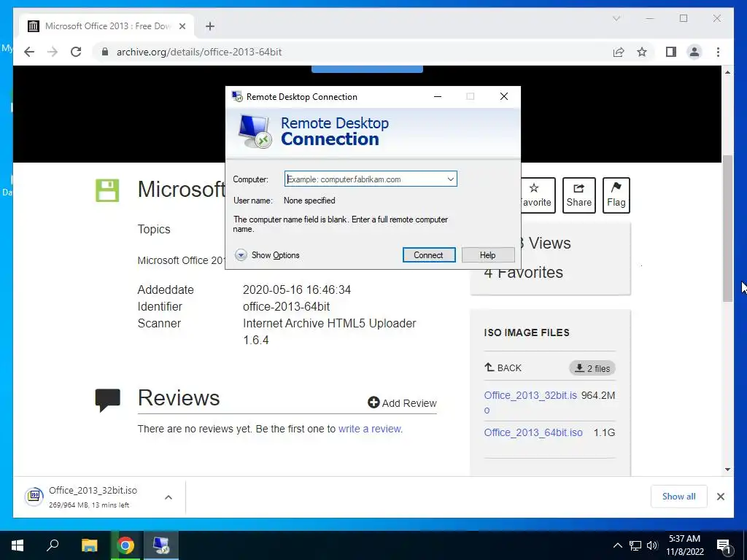Click the Share button on archive page
The width and height of the screenshot is (747, 560).
578,195
